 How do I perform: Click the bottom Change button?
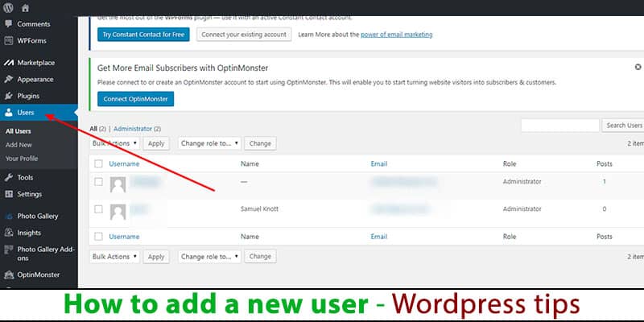tap(260, 256)
